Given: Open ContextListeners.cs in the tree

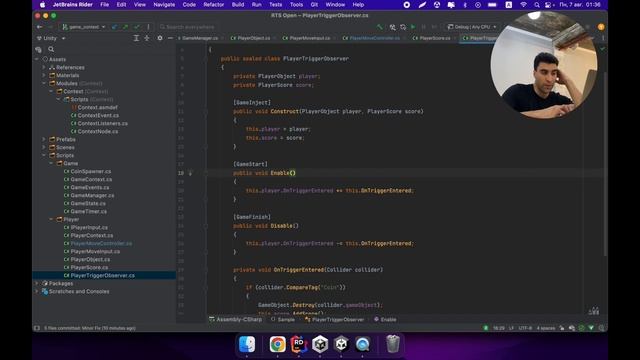Looking at the screenshot, I should pos(102,123).
